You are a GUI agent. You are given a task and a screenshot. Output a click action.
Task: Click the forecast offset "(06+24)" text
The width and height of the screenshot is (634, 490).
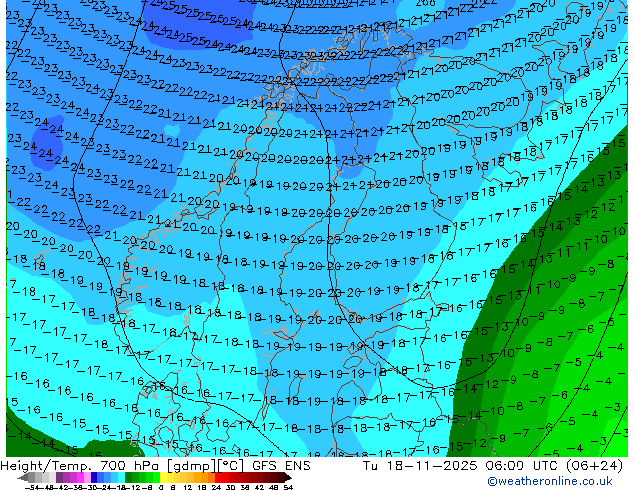point(594,466)
